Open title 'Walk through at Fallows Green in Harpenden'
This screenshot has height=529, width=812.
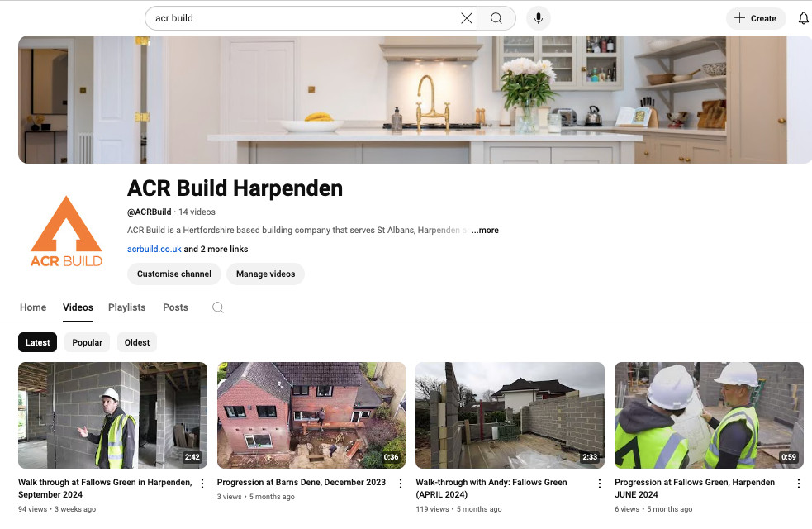pos(105,488)
